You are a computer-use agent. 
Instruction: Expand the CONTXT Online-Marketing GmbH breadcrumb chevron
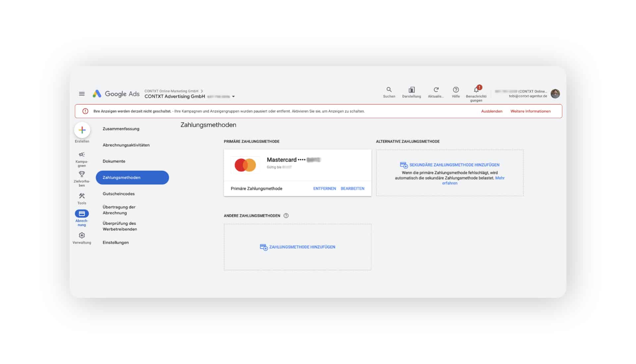click(x=202, y=91)
